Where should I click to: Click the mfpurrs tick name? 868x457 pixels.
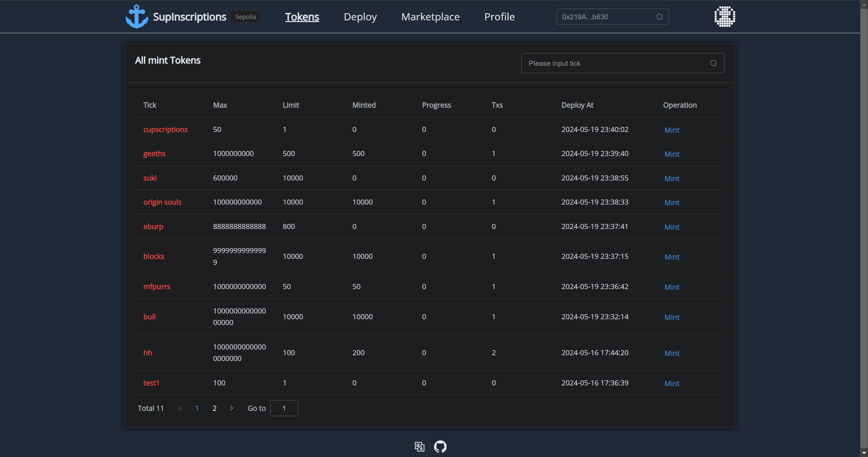point(157,287)
